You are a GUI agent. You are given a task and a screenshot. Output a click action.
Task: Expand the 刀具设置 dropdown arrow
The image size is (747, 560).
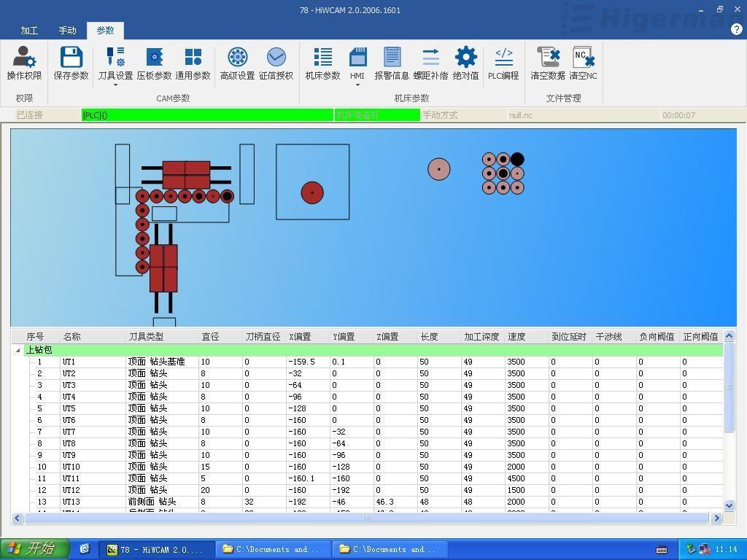(115, 85)
